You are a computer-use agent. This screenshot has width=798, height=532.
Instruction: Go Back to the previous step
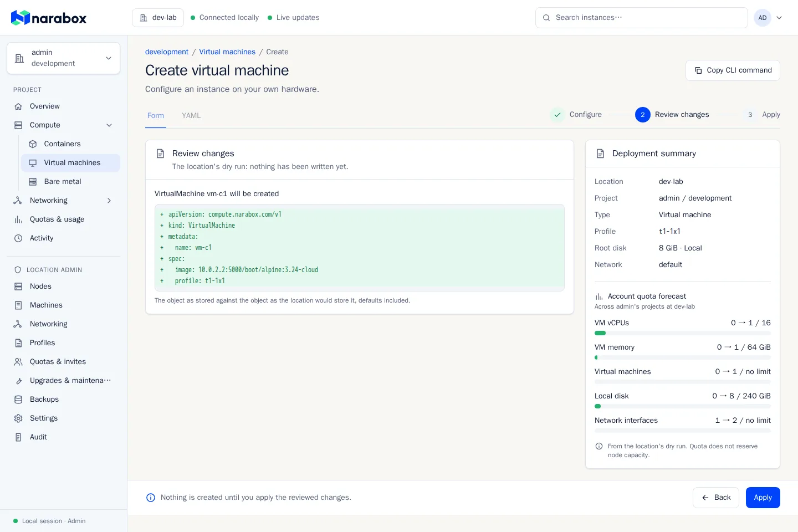point(716,498)
